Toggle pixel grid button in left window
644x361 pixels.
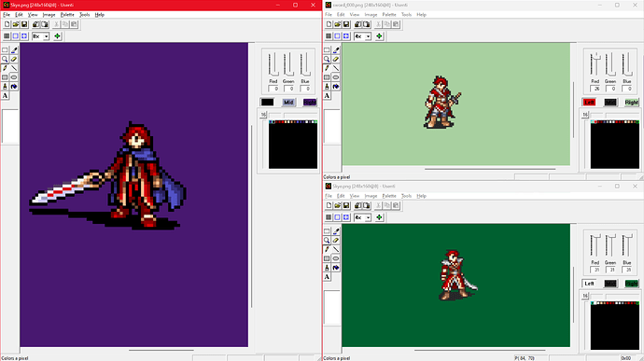pyautogui.click(x=16, y=36)
